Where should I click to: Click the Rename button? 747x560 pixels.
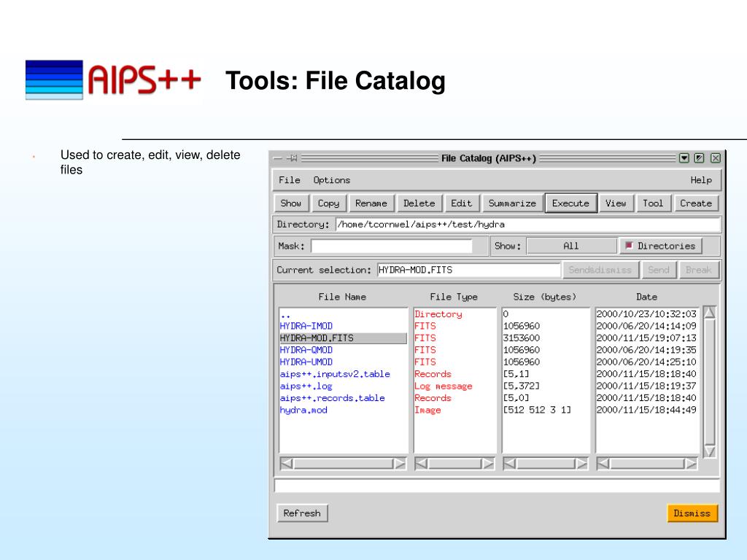(x=371, y=203)
